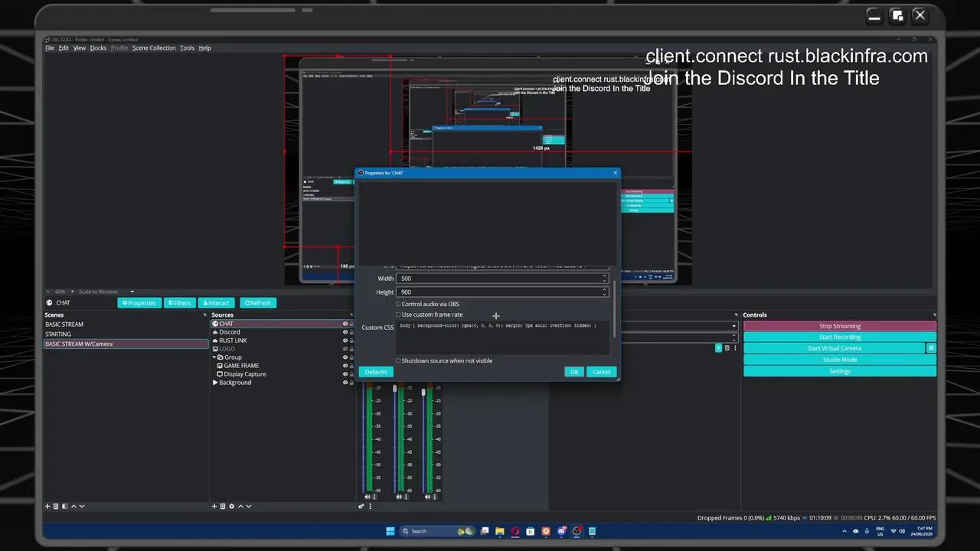Open OBS Studio from the taskbar
The width and height of the screenshot is (980, 551).
pos(577,531)
